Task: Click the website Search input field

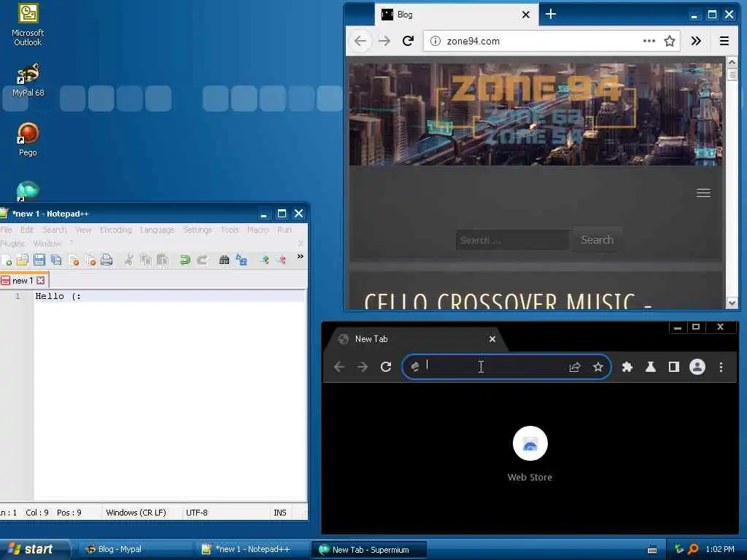Action: coord(513,240)
